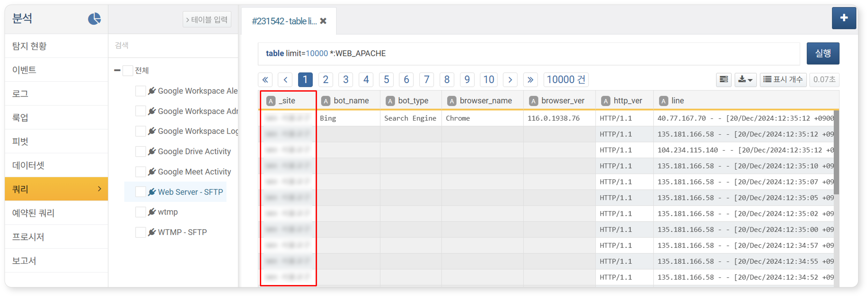Click the line column type icon
Viewport: 868px width, 297px height.
coord(663,101)
